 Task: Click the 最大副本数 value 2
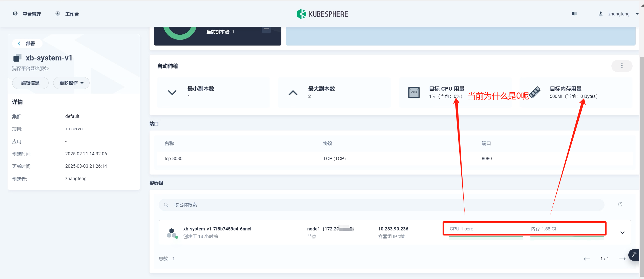[309, 96]
